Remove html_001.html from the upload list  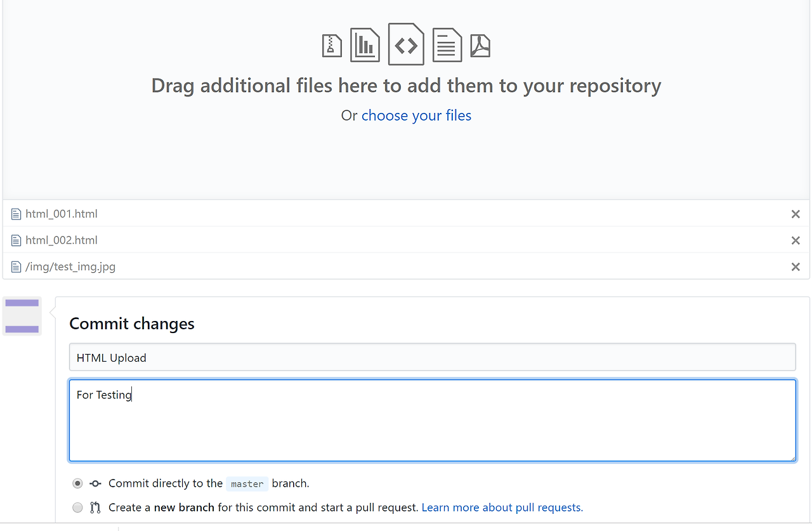point(796,214)
